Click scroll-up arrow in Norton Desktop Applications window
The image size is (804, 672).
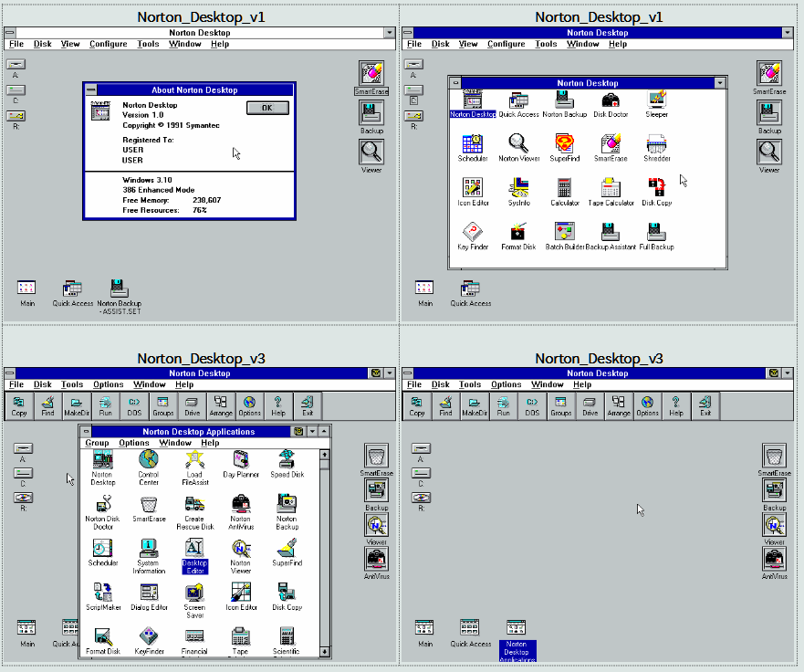[325, 455]
